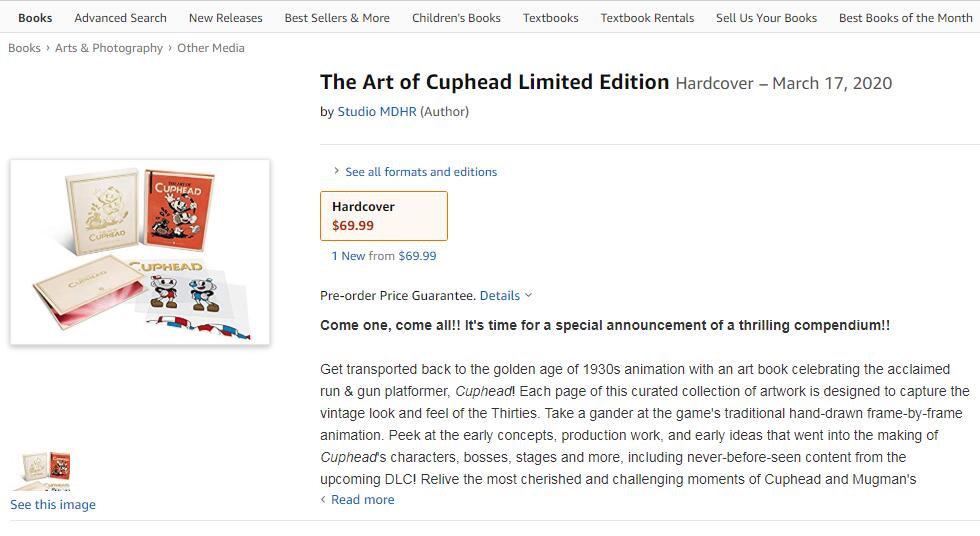Select the small Cuphead thumbnail image
The height and width of the screenshot is (536, 980).
[x=45, y=470]
